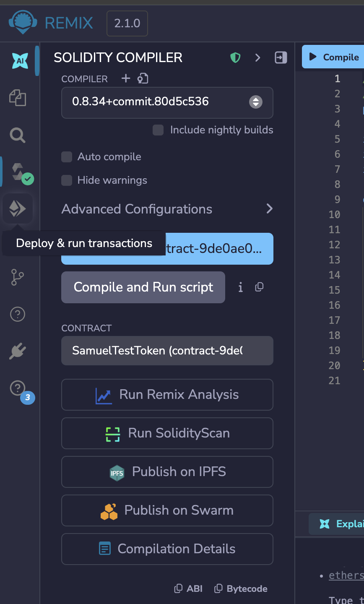Click the panel dock toggle icon
The width and height of the screenshot is (364, 604).
point(281,57)
